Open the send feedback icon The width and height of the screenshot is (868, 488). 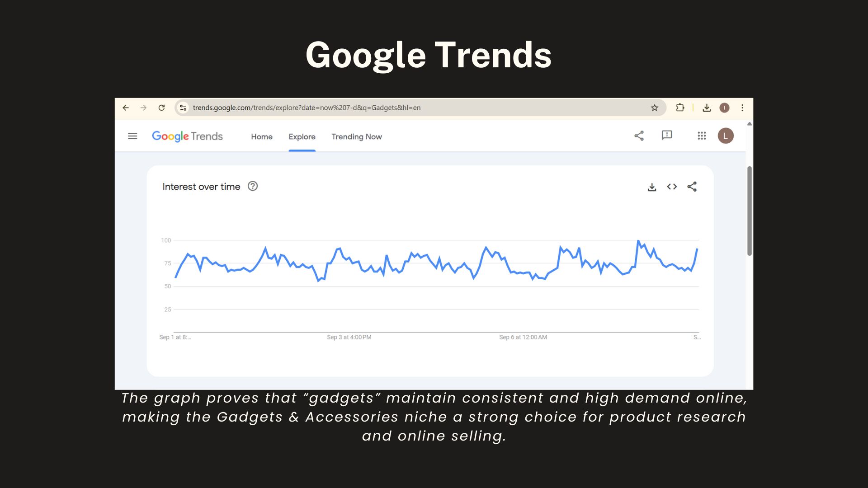667,136
